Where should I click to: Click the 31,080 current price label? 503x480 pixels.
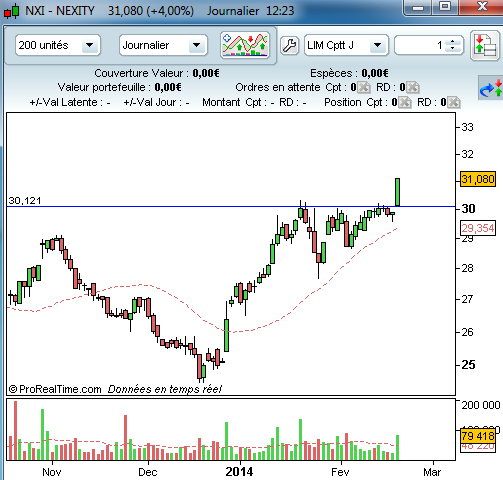pyautogui.click(x=478, y=179)
